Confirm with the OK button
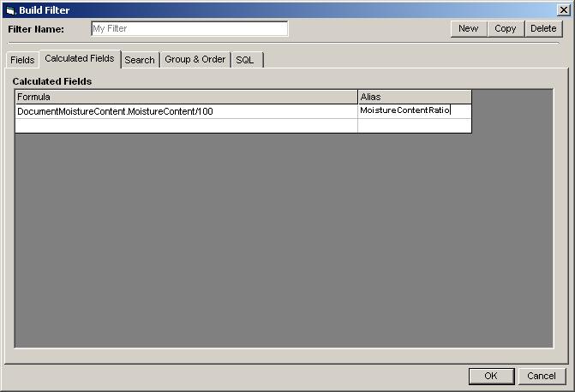The image size is (575, 392). 490,376
